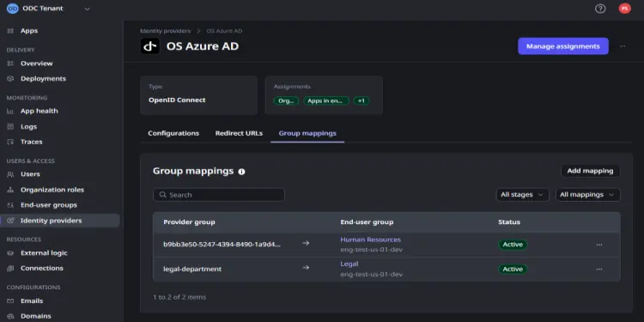Open Domains in the sidebar
Screen dimensions: 644x322
[36, 316]
